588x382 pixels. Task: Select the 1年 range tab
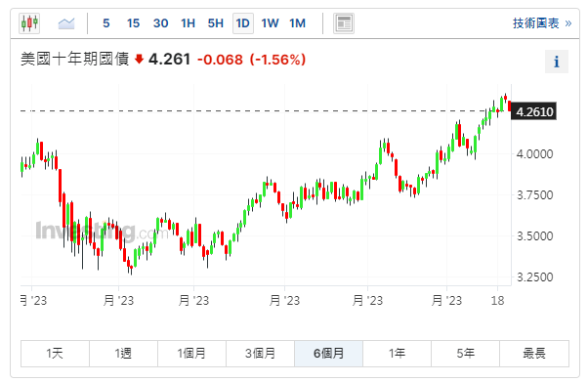click(397, 354)
